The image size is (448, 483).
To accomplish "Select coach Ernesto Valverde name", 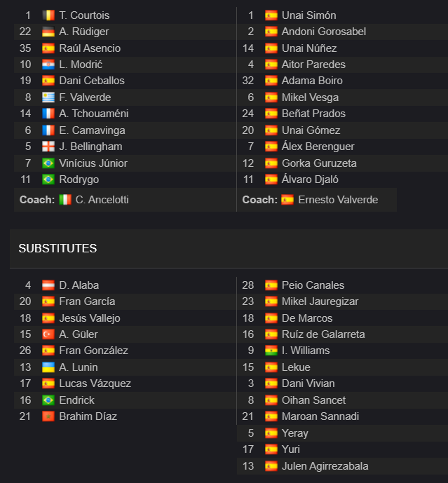I will click(338, 200).
